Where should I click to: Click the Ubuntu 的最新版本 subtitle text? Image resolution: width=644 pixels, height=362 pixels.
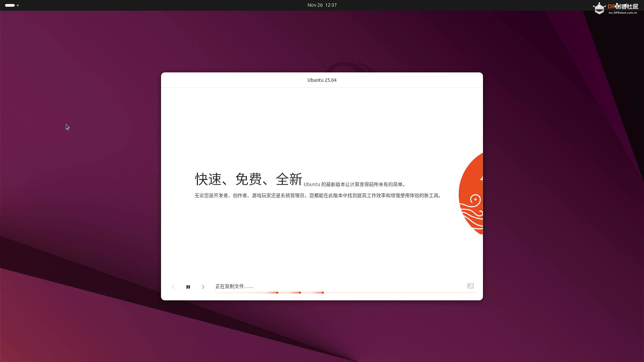(355, 184)
